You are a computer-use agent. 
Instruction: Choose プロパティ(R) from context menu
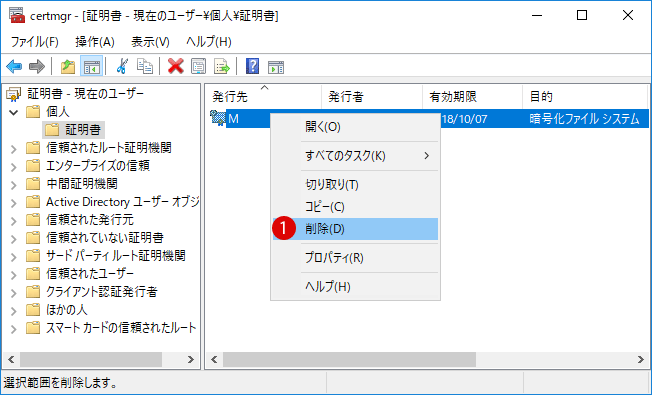[x=356, y=258]
